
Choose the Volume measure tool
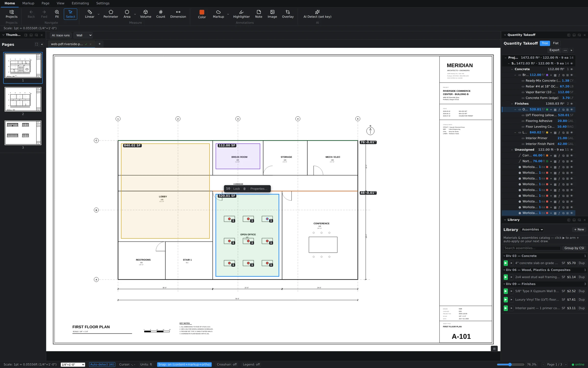146,14
